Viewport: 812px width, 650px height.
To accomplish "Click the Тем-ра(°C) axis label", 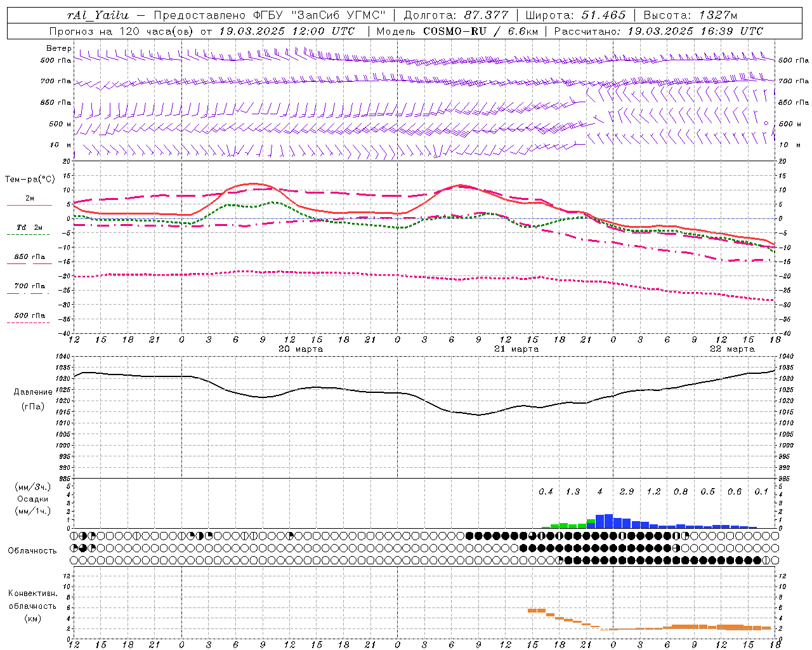I will tap(29, 180).
